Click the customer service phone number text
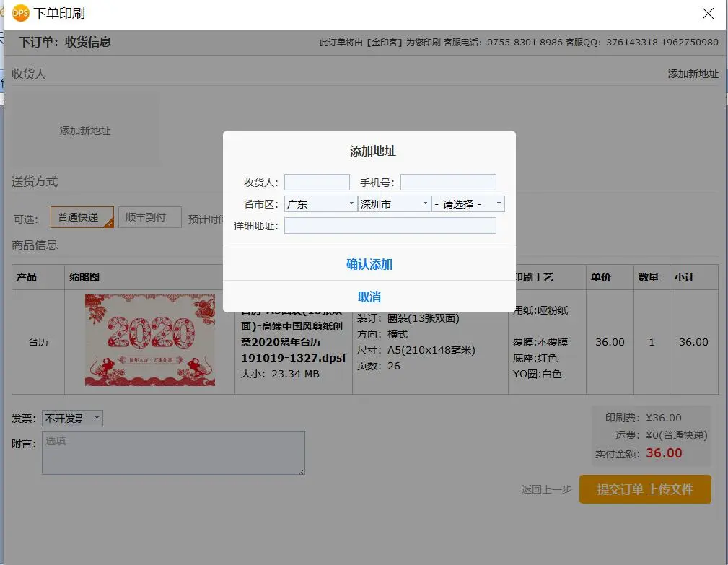The height and width of the screenshot is (565, 728). click(x=525, y=43)
